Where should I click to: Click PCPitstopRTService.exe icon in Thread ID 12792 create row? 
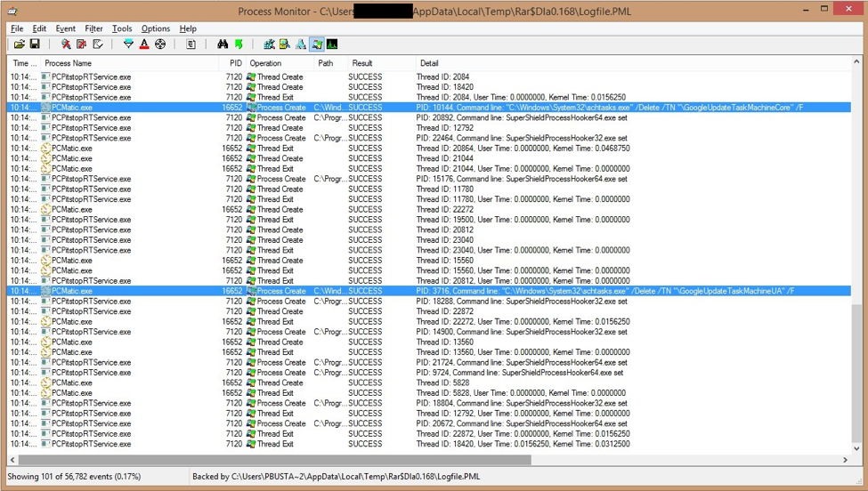[x=46, y=128]
